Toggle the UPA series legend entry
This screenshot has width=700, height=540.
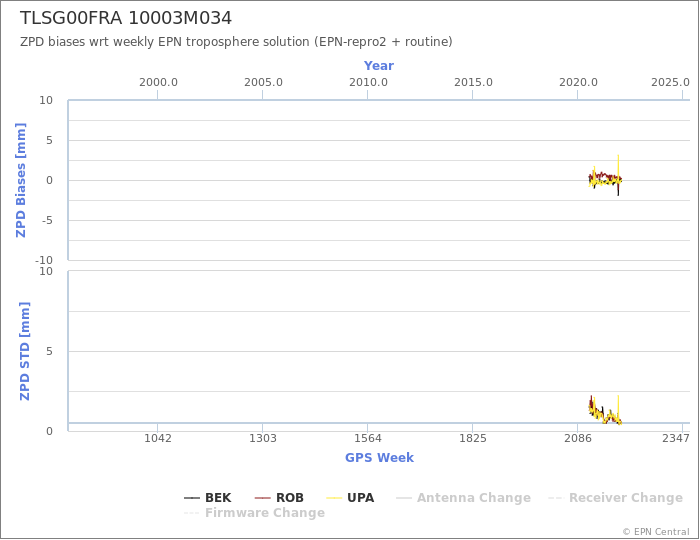coord(350,498)
